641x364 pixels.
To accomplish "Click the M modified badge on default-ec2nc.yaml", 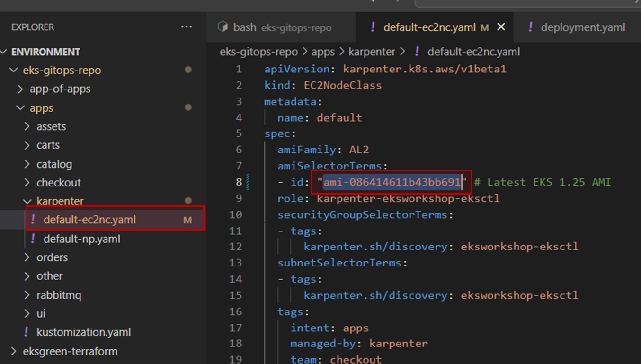I will (187, 220).
